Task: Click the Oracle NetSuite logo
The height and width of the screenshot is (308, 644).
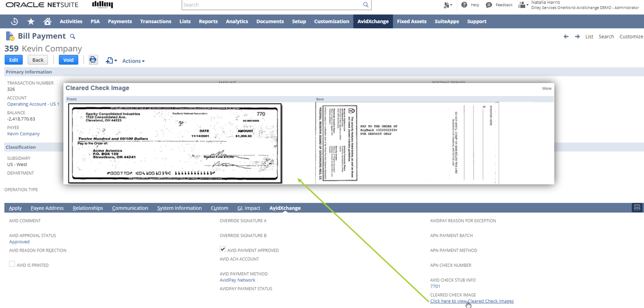Action: pyautogui.click(x=42, y=5)
